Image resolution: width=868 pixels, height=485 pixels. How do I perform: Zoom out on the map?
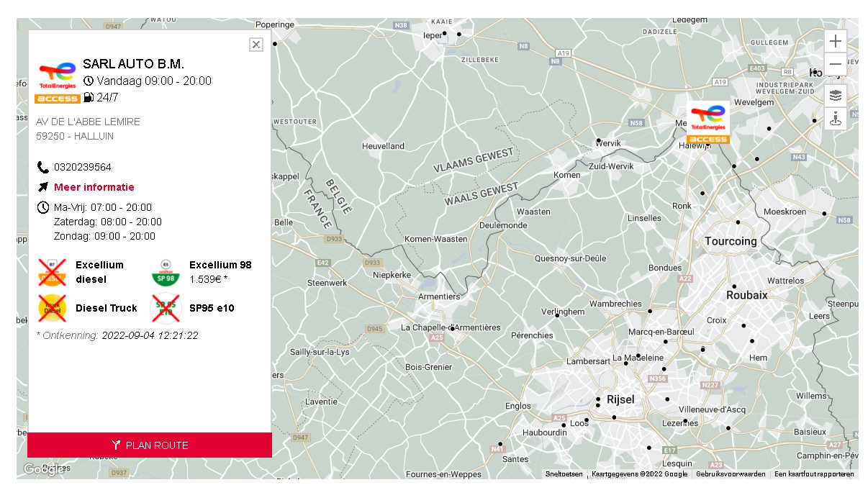pos(836,64)
